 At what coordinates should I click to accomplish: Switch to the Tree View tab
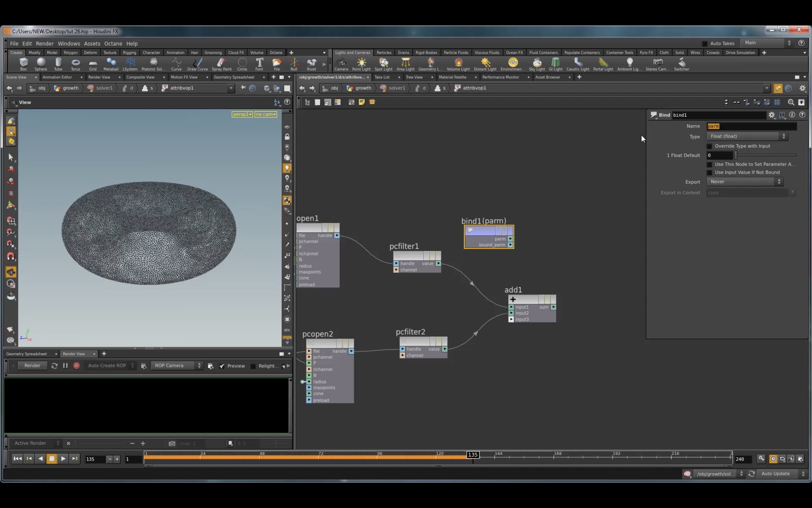(414, 77)
